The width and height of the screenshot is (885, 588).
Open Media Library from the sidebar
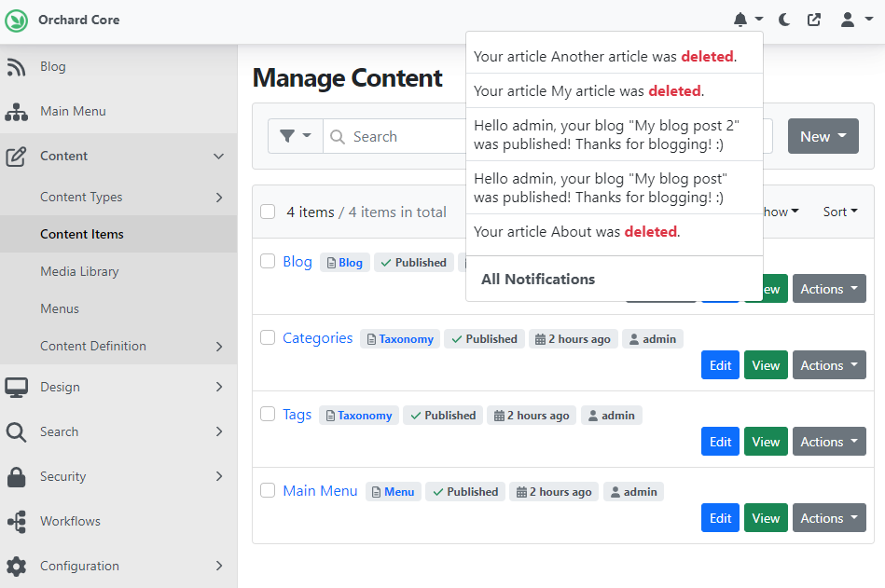click(118, 271)
